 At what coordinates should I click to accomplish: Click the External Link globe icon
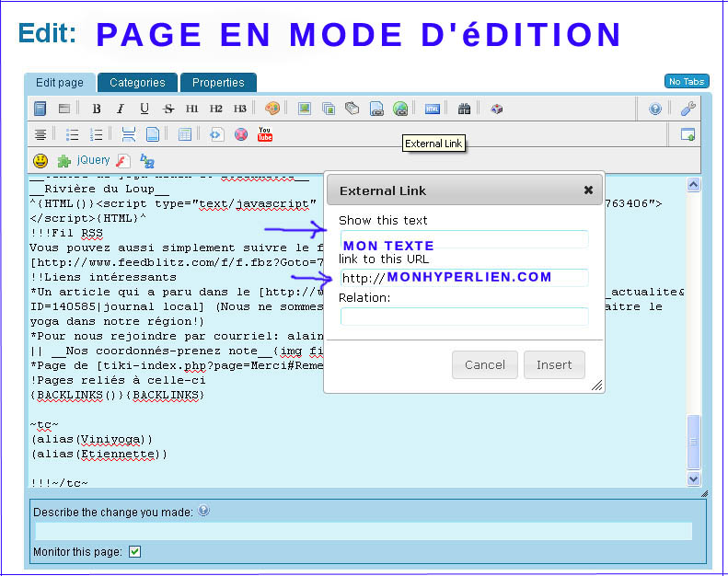point(400,109)
